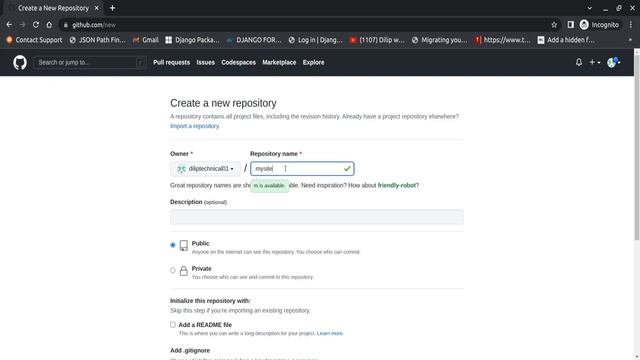Open the browser home page
The height and width of the screenshot is (360, 640).
coord(49,25)
